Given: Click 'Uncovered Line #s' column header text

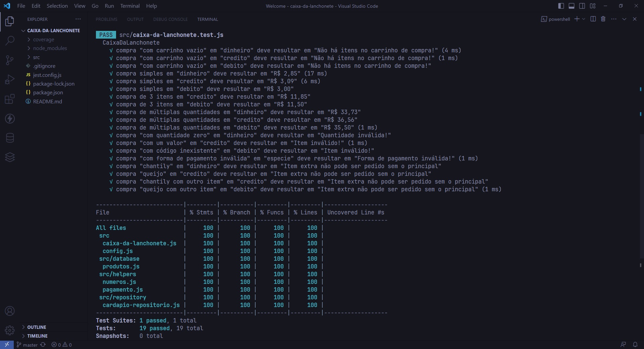Looking at the screenshot, I should point(356,212).
